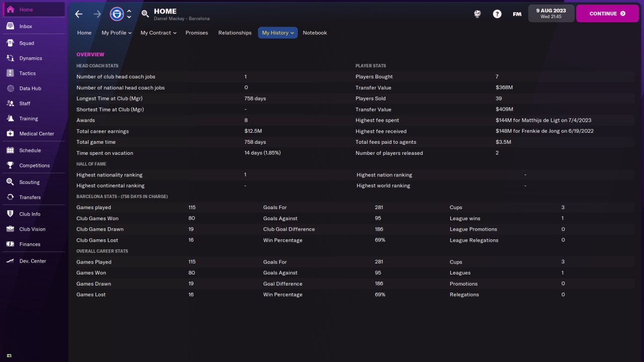Open the FM menu icon
Viewport: 644px width, 362px height.
pos(517,14)
